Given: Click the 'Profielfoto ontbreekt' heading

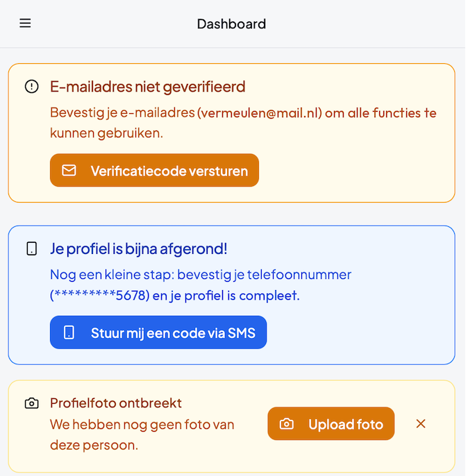Looking at the screenshot, I should tap(116, 403).
